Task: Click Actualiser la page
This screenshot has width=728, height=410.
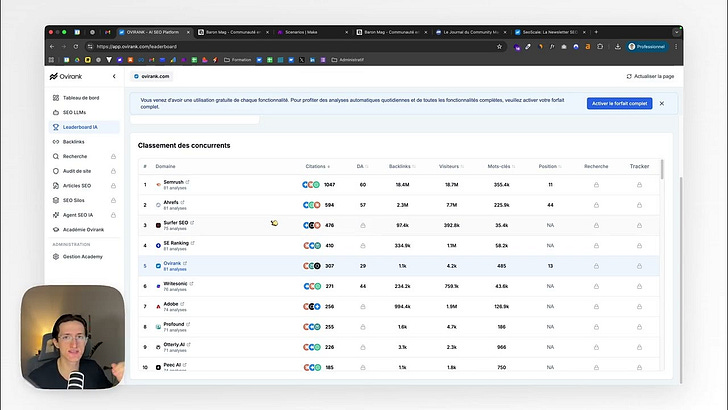Action: click(650, 76)
